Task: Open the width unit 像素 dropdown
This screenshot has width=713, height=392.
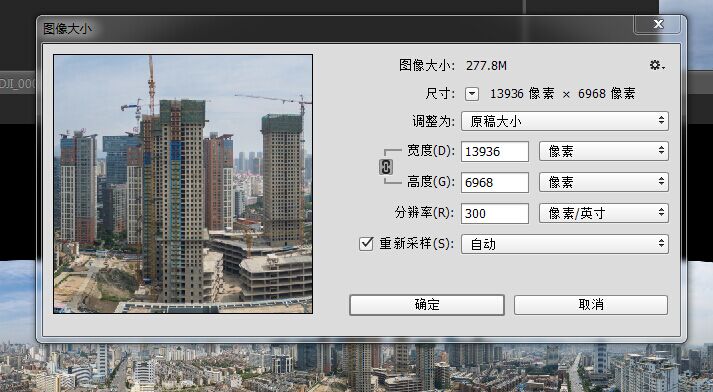Action: 604,151
